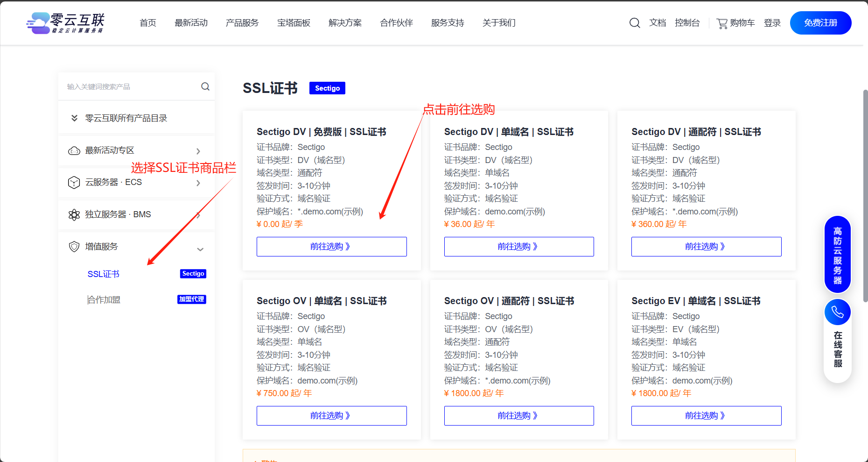
Task: Click the Sectigo badge in sidebar SSL证书 row
Action: pyautogui.click(x=193, y=274)
